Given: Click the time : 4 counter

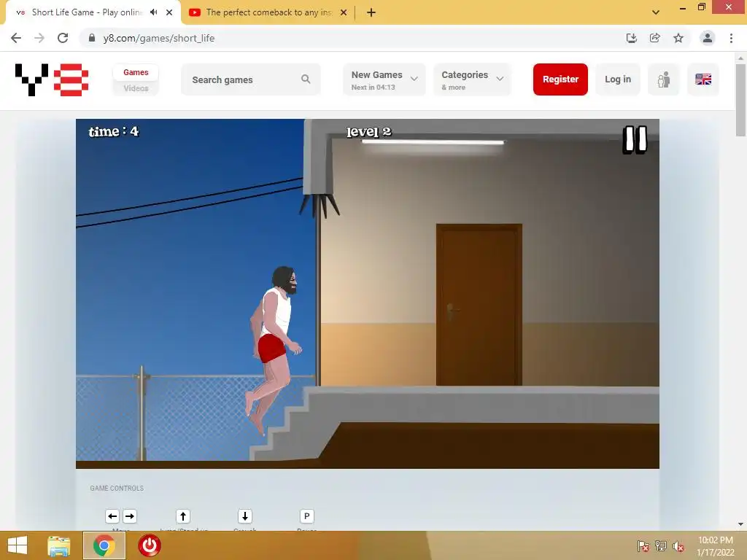Looking at the screenshot, I should tap(113, 131).
